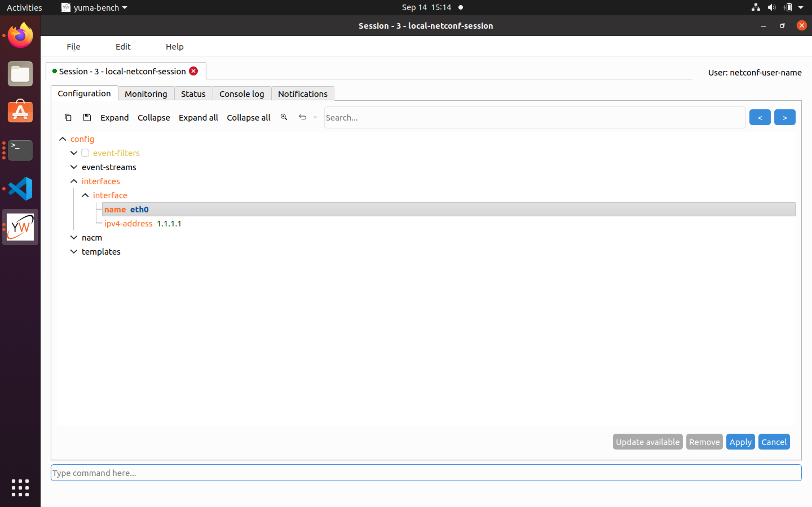The image size is (812, 507).
Task: Collapse the interfaces tree node
Action: tap(74, 181)
